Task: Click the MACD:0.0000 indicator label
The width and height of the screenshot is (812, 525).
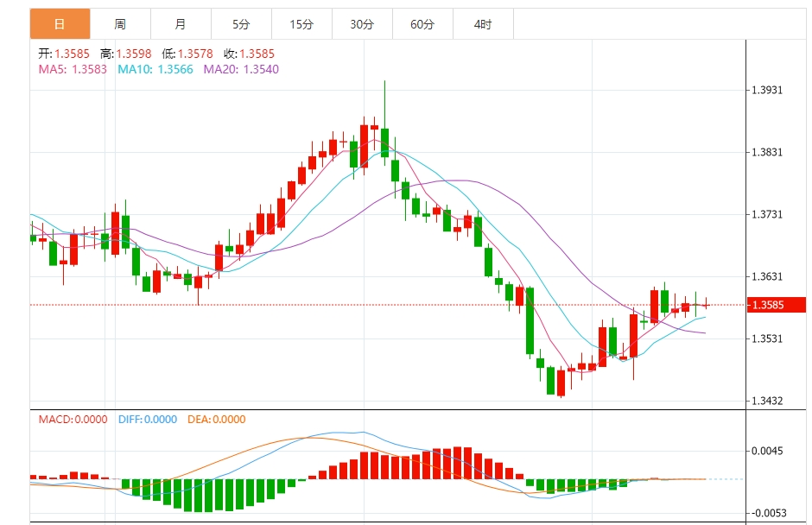Action: [73, 420]
